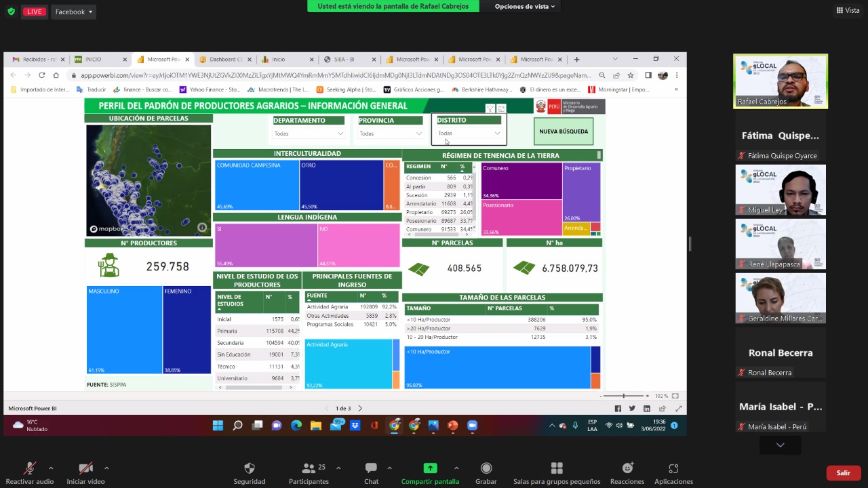Expand the PROVINCIA dropdown
The height and width of the screenshot is (488, 868).
pyautogui.click(x=391, y=134)
